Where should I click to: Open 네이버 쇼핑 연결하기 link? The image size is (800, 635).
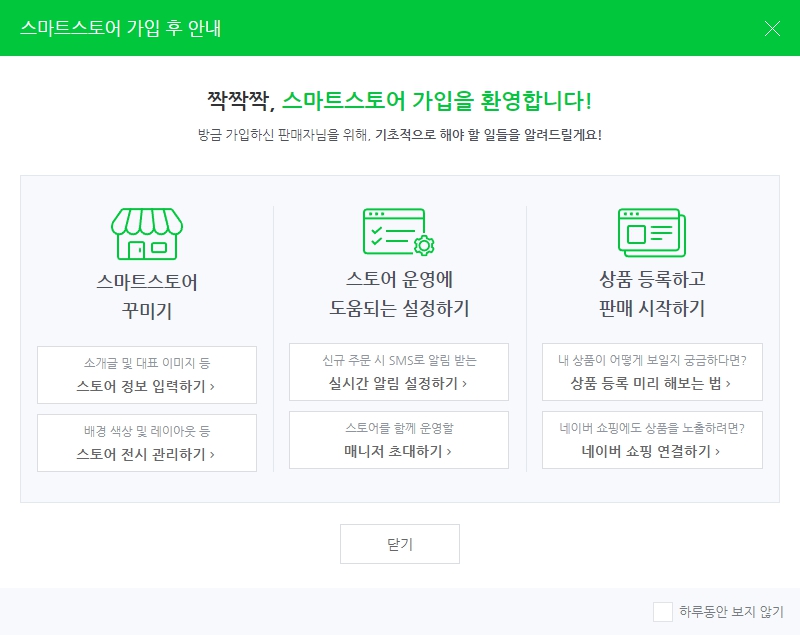tap(652, 440)
